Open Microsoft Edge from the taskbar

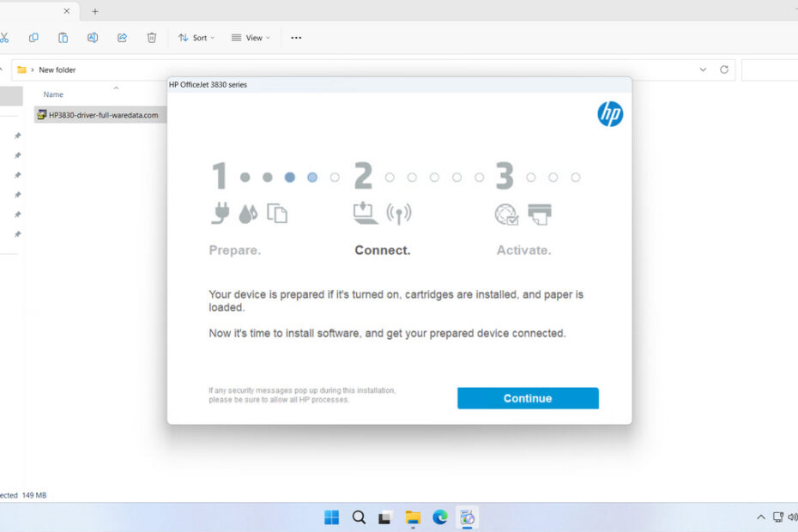coord(440,517)
